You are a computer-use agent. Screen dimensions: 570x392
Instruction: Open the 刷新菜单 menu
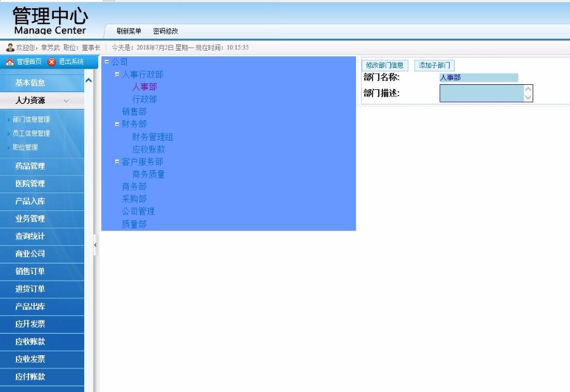pyautogui.click(x=129, y=29)
